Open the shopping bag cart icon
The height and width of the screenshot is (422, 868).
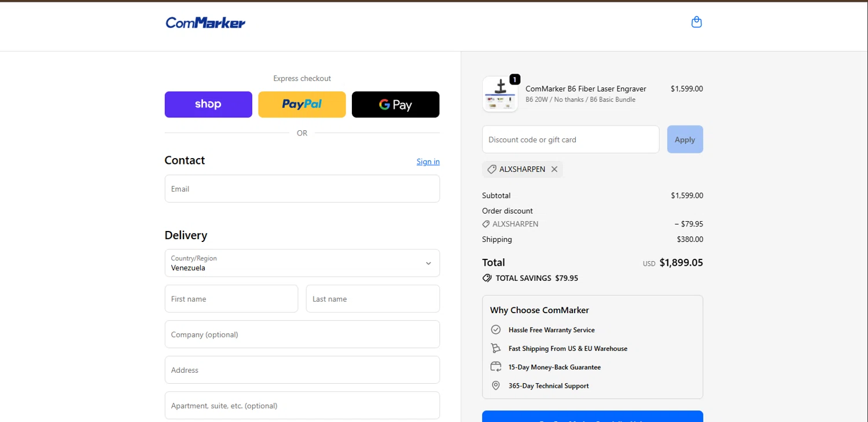pyautogui.click(x=697, y=22)
